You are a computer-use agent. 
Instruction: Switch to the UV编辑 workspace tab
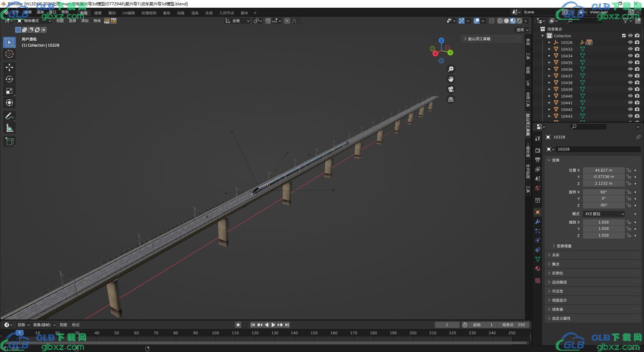pyautogui.click(x=128, y=13)
